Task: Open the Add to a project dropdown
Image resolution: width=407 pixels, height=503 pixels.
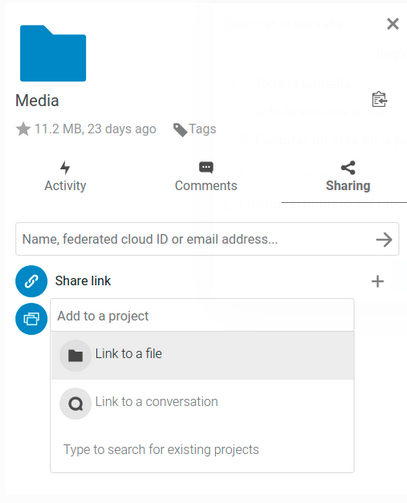Action: click(202, 315)
